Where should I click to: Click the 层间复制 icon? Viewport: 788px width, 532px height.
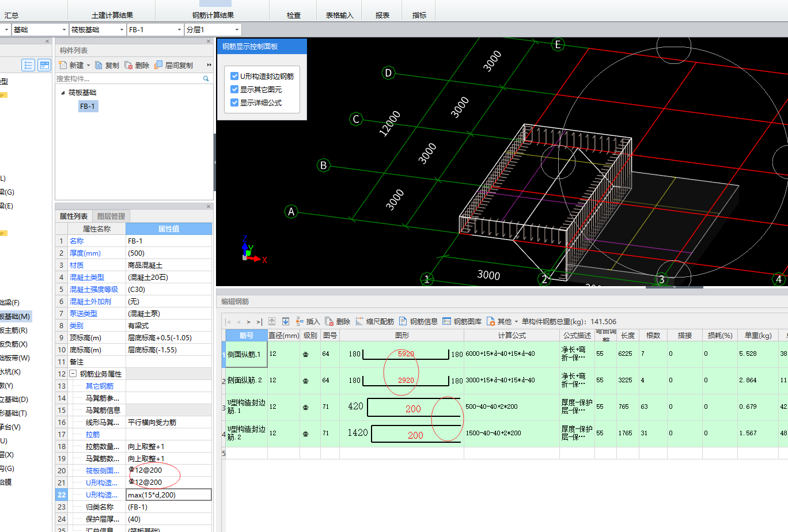pyautogui.click(x=158, y=65)
